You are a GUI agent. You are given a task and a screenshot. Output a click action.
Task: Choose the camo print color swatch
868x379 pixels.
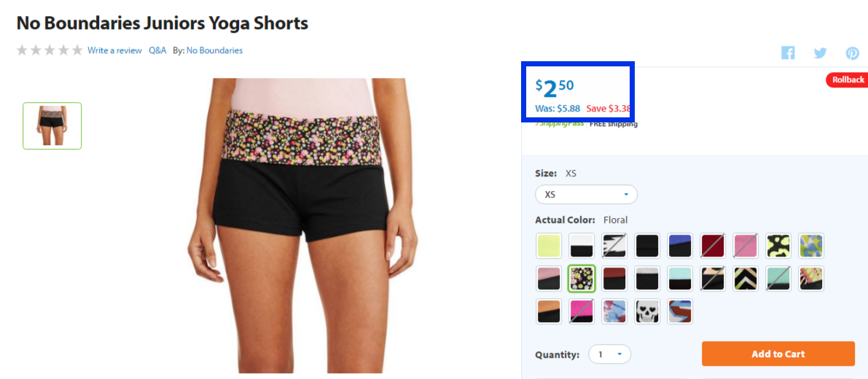(x=778, y=246)
